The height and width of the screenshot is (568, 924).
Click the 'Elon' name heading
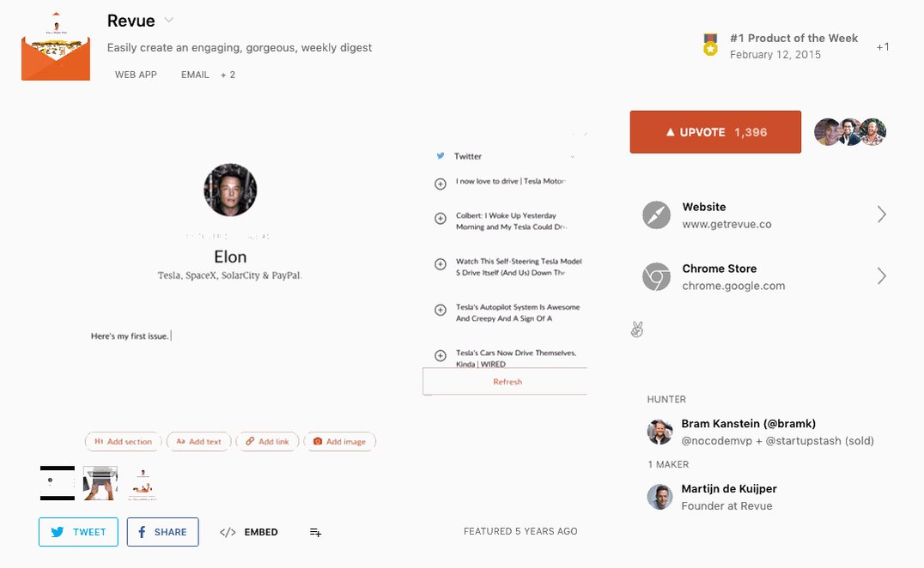[x=230, y=257]
